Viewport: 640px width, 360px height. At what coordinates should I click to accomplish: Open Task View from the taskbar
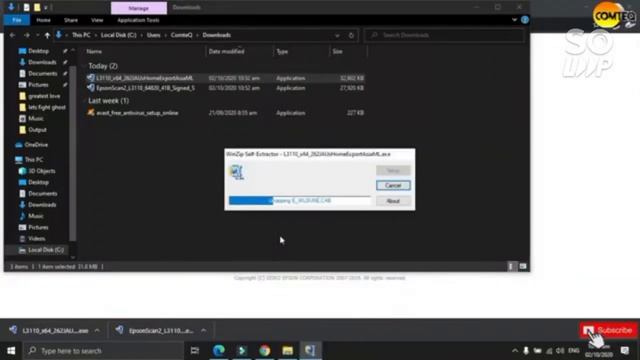coord(195,351)
